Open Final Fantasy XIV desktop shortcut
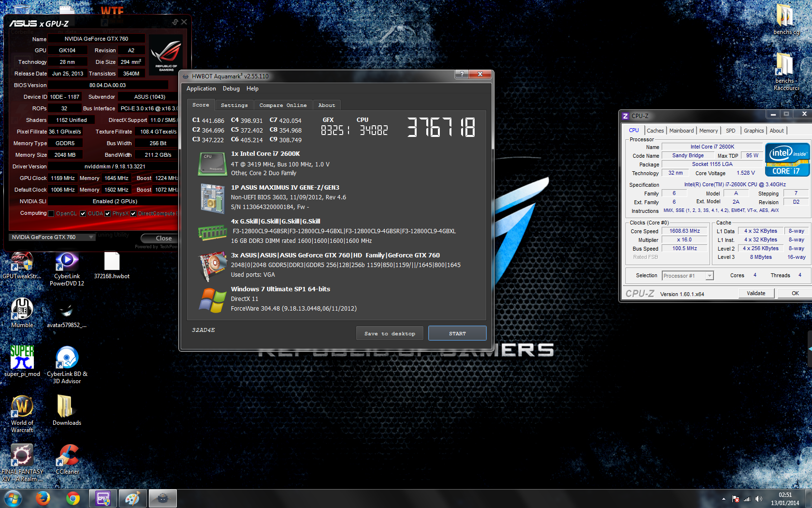This screenshot has height=508, width=812. [x=22, y=463]
